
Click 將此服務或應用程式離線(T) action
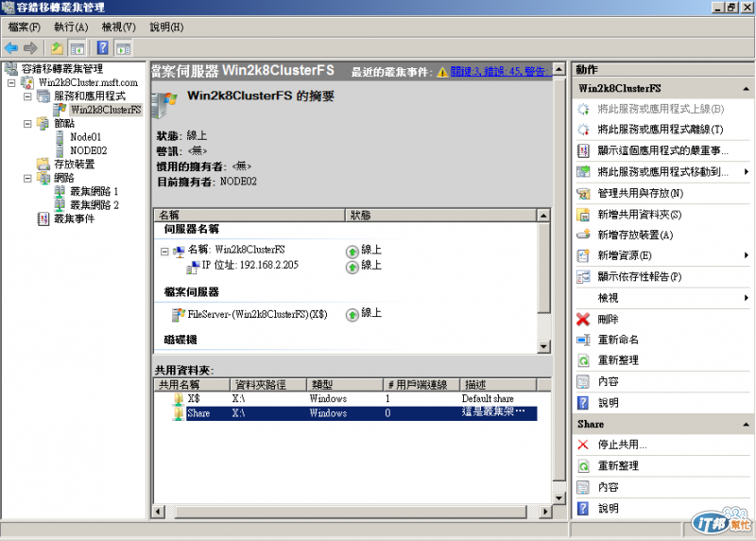pyautogui.click(x=660, y=130)
